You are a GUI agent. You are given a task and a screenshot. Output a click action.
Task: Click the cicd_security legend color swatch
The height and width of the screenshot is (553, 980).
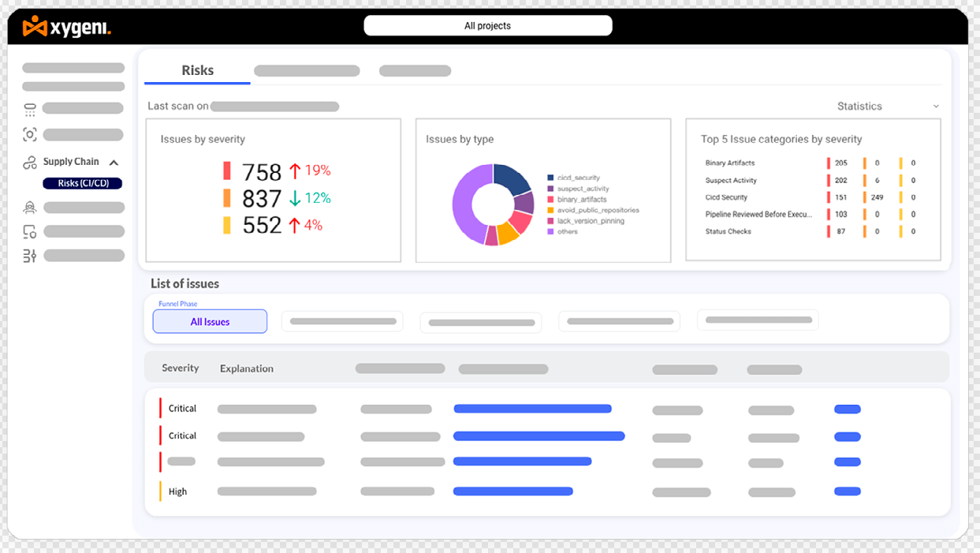coord(550,178)
